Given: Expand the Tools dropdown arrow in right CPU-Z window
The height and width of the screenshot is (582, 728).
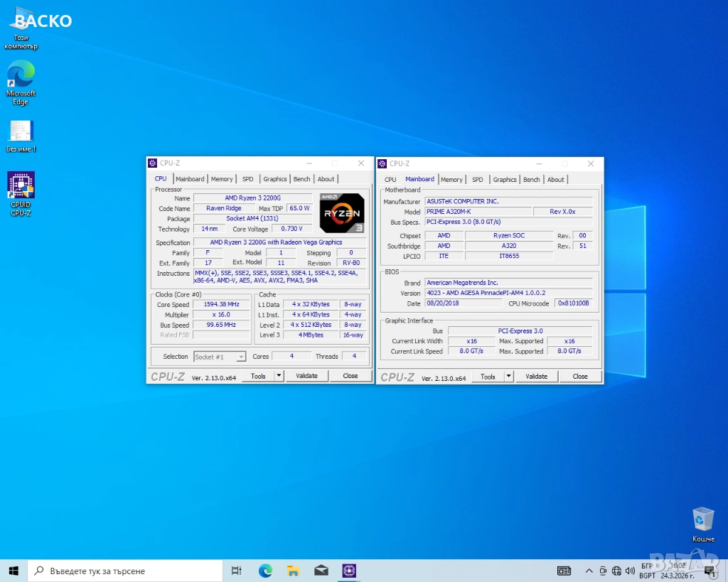Looking at the screenshot, I should coord(508,377).
